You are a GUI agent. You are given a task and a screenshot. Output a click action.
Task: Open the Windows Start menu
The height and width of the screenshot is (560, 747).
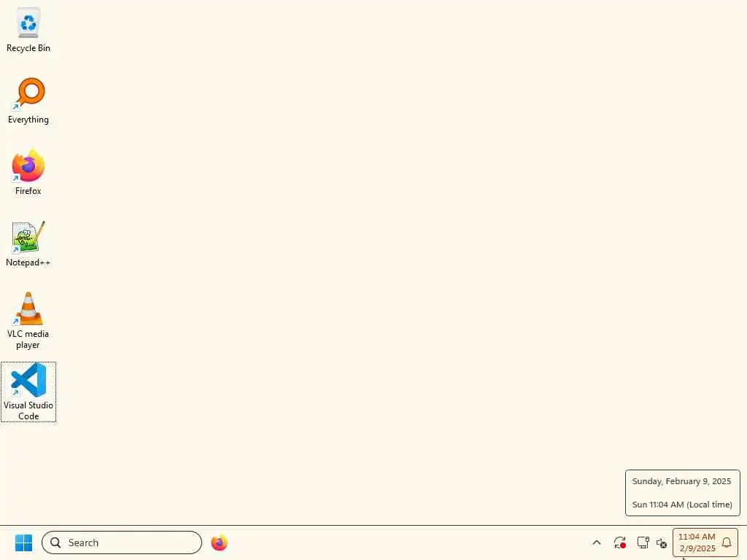(24, 542)
